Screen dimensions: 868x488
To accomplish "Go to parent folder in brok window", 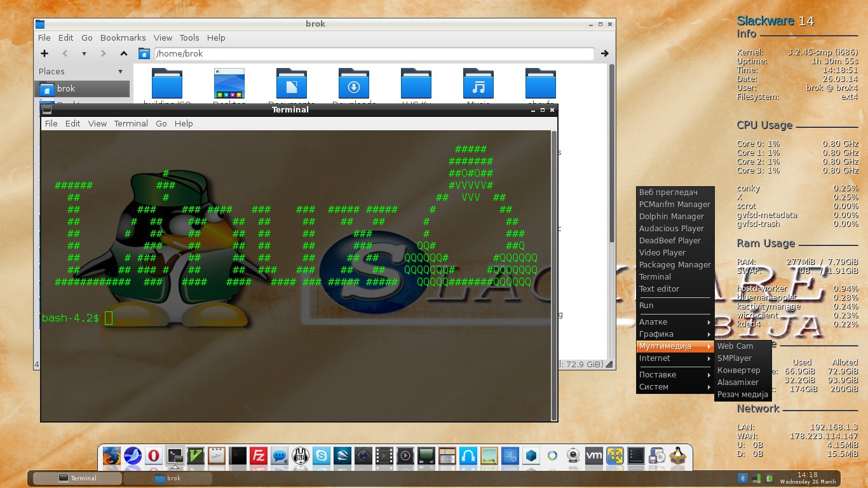I will point(124,53).
